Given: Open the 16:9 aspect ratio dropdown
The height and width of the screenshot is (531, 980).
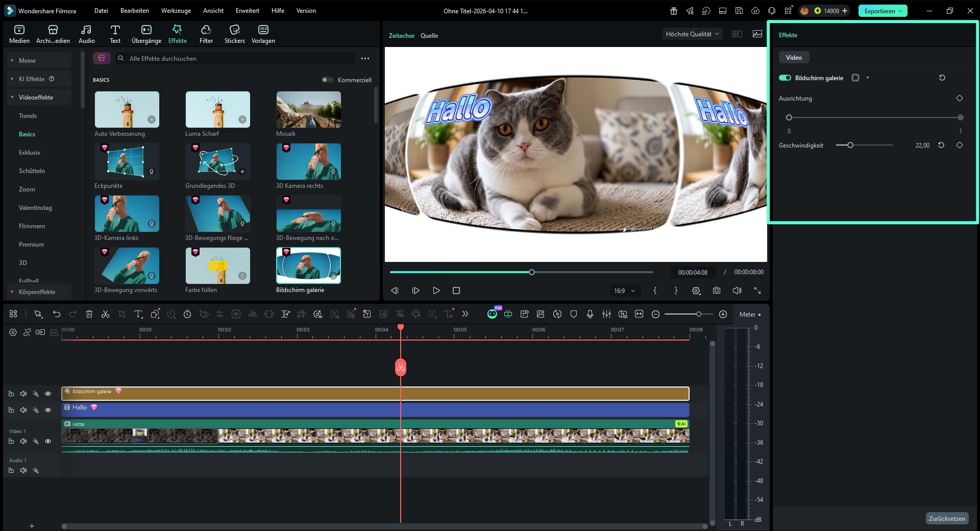Looking at the screenshot, I should (624, 291).
